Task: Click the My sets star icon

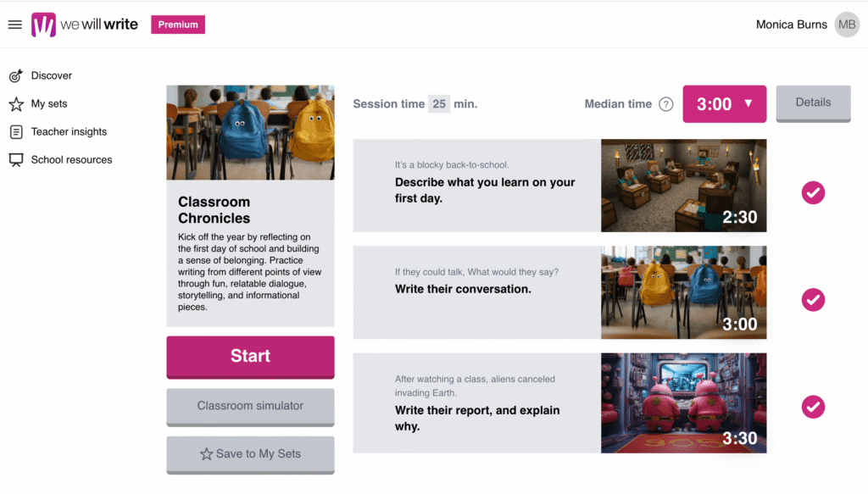Action: point(16,104)
